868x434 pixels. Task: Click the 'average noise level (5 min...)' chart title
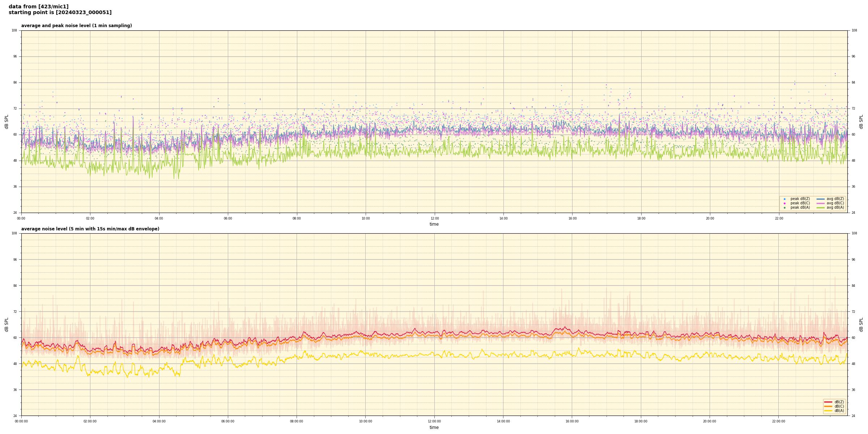90,229
